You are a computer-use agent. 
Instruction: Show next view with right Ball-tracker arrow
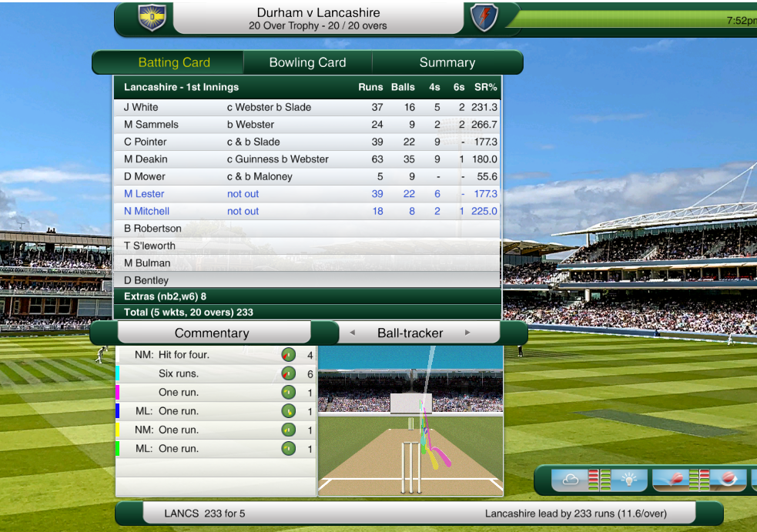pyautogui.click(x=467, y=333)
